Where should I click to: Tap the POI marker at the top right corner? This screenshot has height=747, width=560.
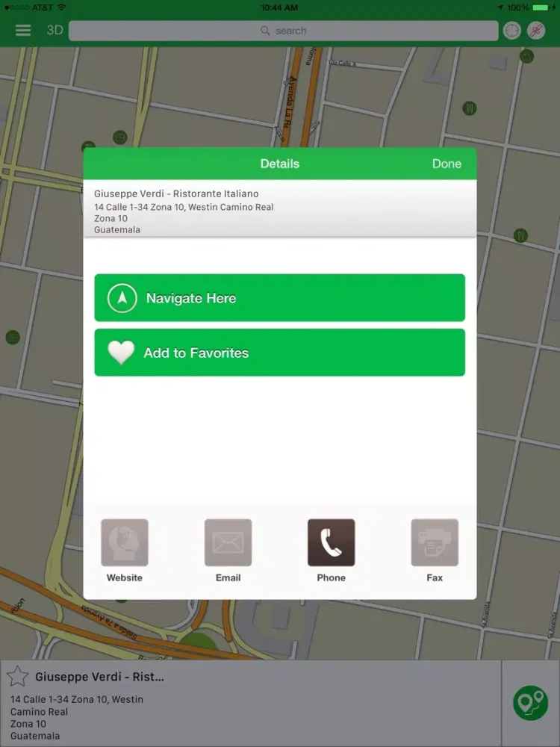point(526,56)
